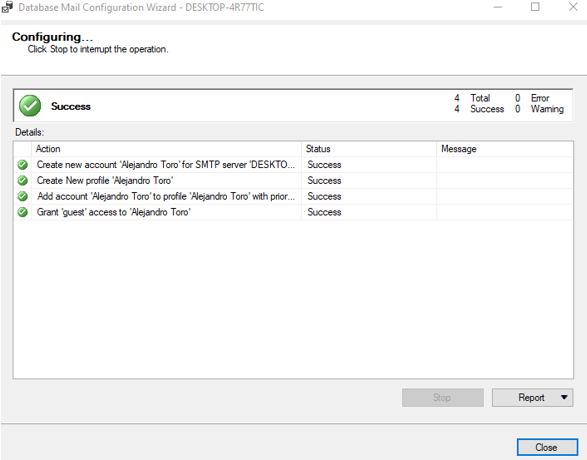Click success icon beside 'Create new account' row
Viewport: 587px width, 460px height.
pyautogui.click(x=22, y=165)
